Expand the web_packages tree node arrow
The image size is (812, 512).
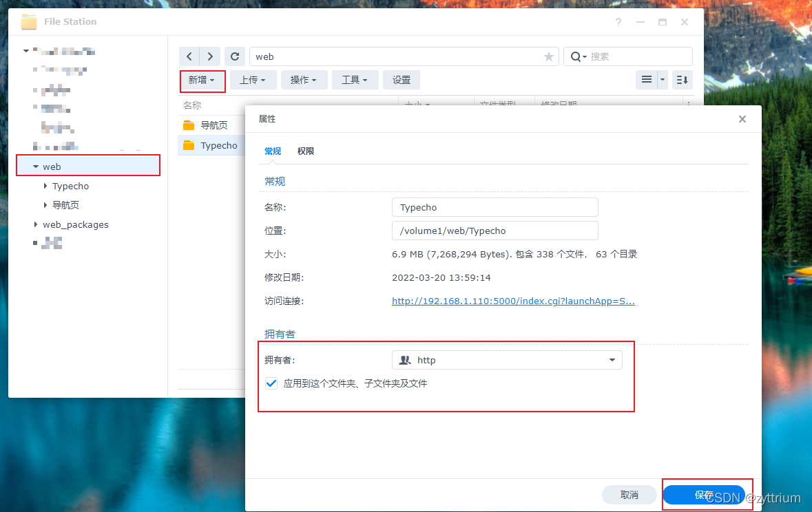[x=36, y=224]
